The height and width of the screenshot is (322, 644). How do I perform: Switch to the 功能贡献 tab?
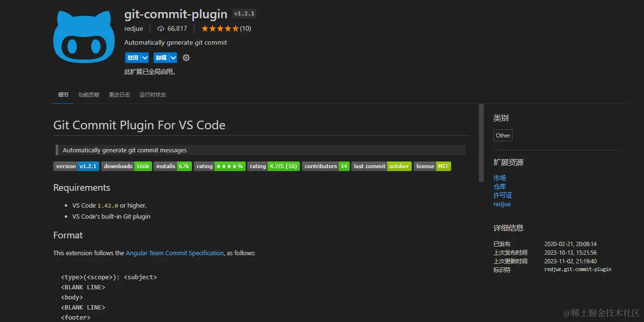coord(88,95)
